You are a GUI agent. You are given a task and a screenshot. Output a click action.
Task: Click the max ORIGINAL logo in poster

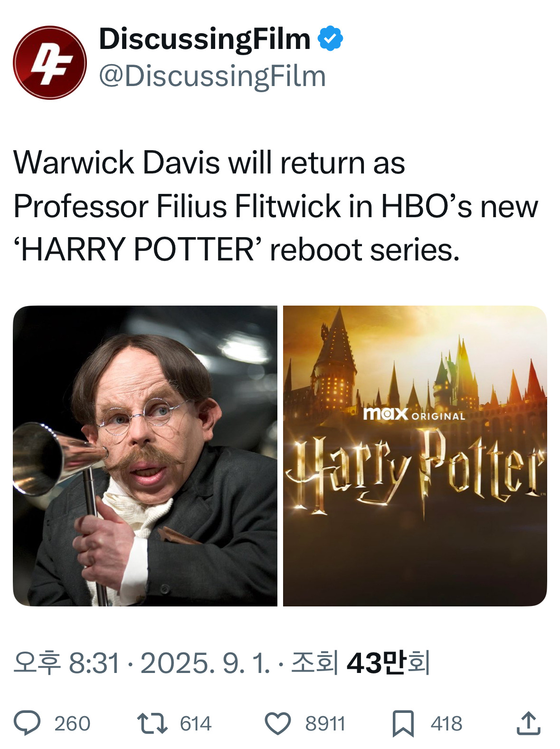[x=414, y=414]
